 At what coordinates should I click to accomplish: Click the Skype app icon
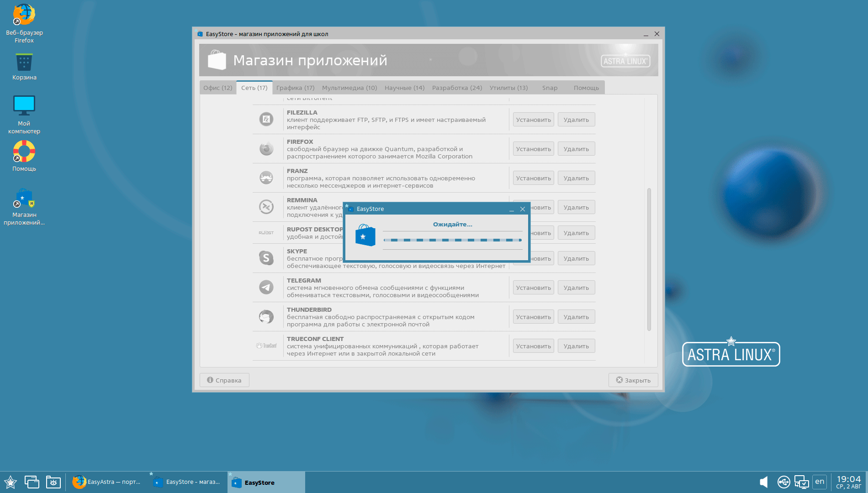click(x=266, y=258)
